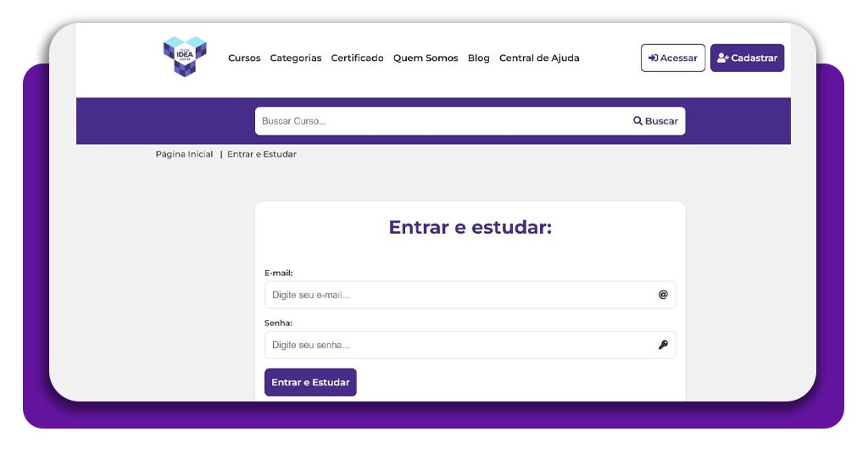Click the Portal IDEA cube logo
868x454 pixels.
coord(185,57)
